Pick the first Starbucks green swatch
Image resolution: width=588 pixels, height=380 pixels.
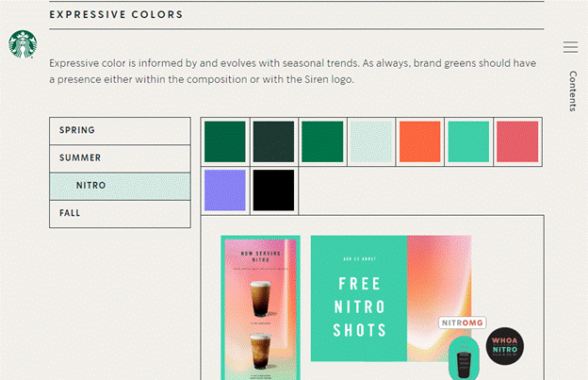click(x=224, y=141)
